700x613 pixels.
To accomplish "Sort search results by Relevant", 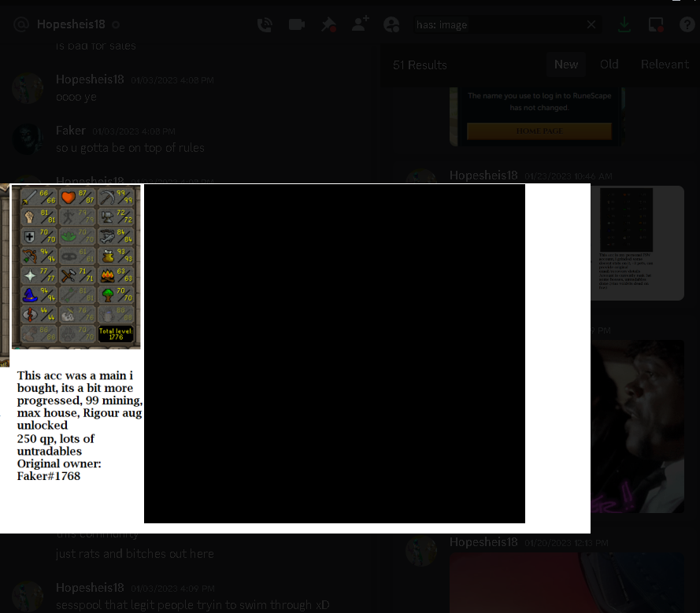I will pos(665,65).
